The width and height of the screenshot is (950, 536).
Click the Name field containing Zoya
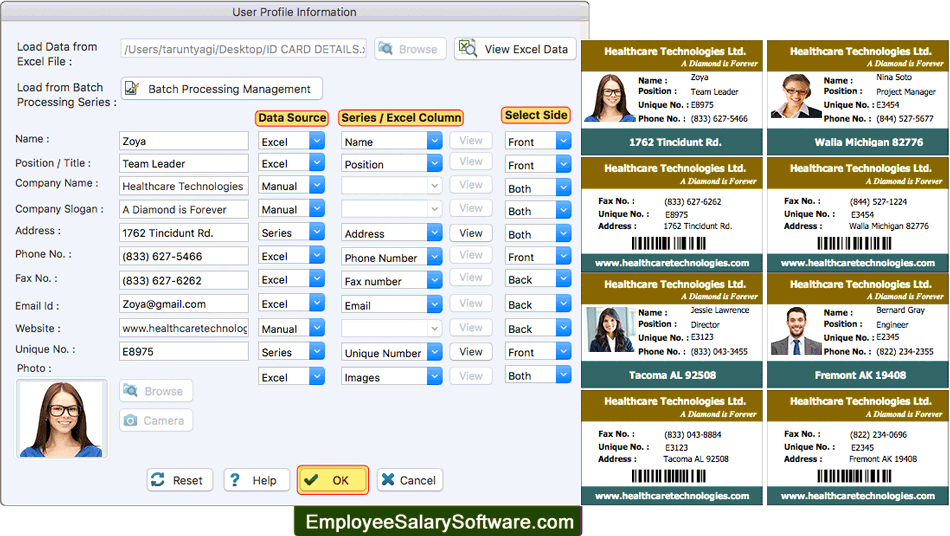184,141
